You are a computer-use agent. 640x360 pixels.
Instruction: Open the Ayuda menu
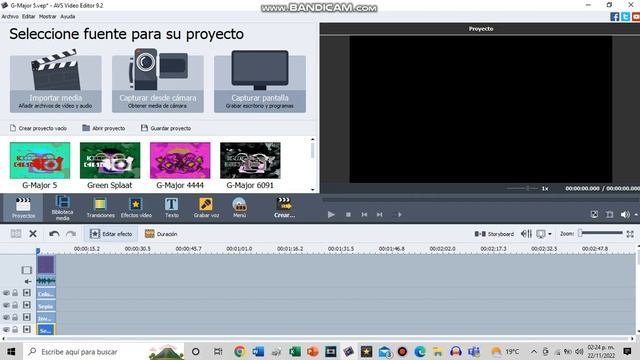point(68,17)
